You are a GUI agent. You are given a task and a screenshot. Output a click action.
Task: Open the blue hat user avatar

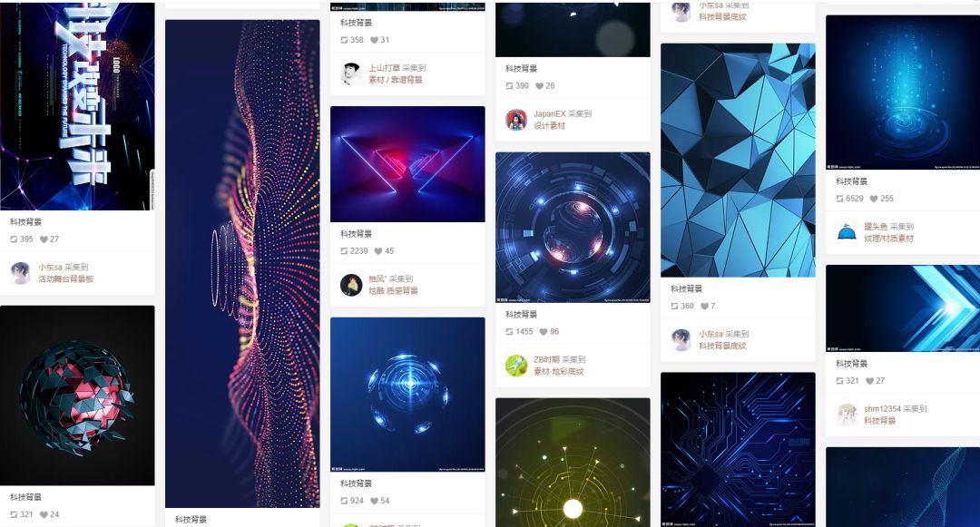[x=847, y=232]
